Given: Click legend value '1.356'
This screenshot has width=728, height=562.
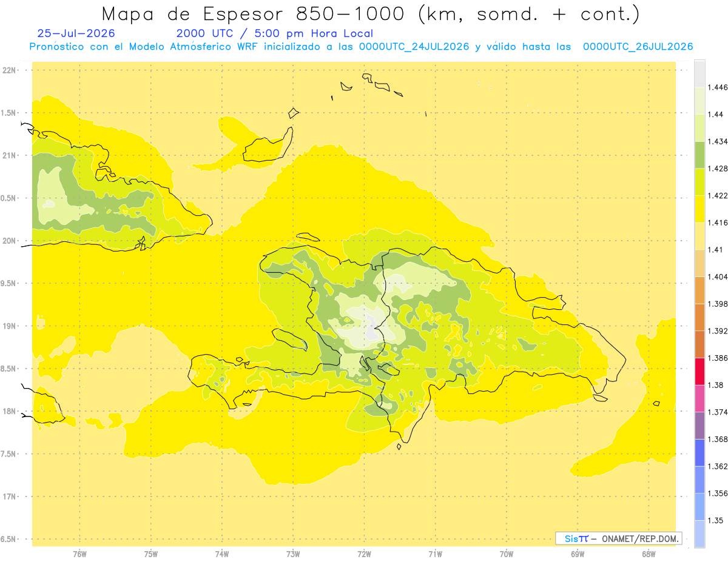Looking at the screenshot, I should [719, 493].
